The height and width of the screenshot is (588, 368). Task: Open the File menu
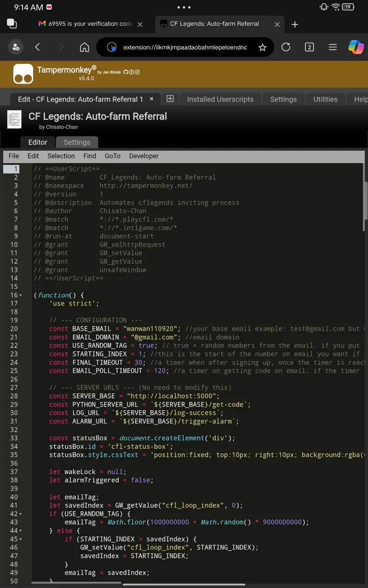click(x=14, y=156)
